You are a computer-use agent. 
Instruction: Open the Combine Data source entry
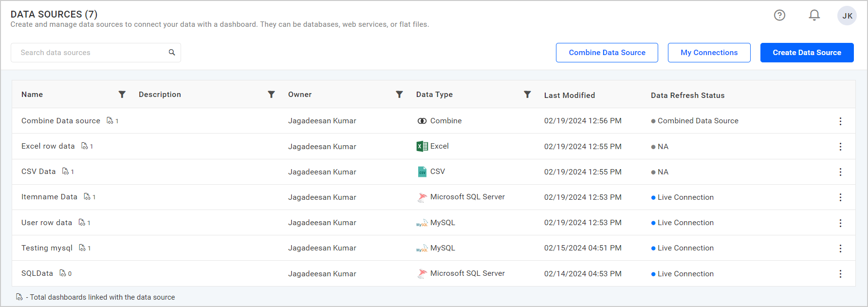point(61,120)
